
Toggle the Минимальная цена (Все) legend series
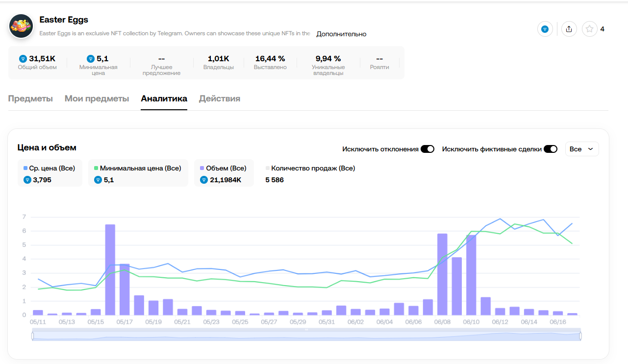tap(138, 173)
